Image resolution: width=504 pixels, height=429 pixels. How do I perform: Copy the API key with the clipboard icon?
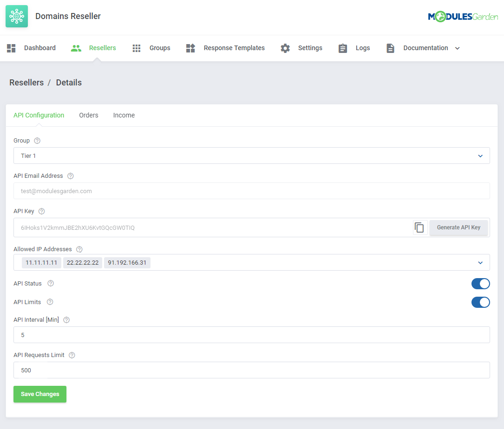point(419,227)
